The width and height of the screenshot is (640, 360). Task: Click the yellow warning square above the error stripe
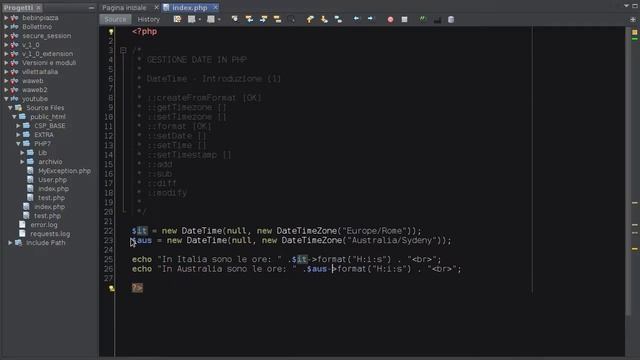point(634,32)
